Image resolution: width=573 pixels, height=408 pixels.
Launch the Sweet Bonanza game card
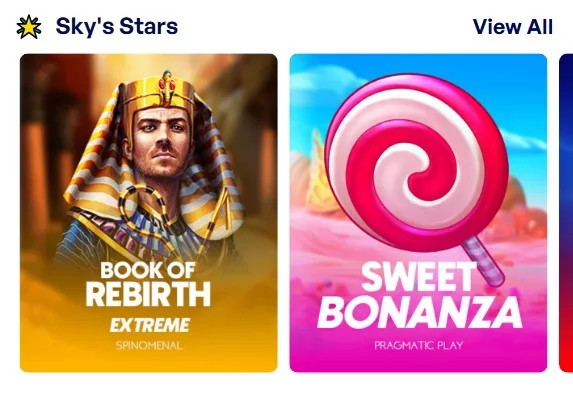click(x=418, y=213)
